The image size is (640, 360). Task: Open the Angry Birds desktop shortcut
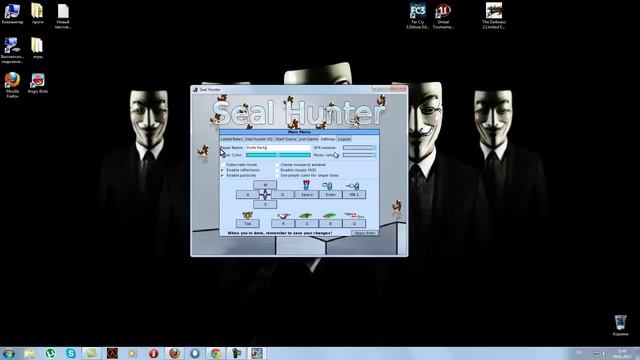(x=38, y=83)
